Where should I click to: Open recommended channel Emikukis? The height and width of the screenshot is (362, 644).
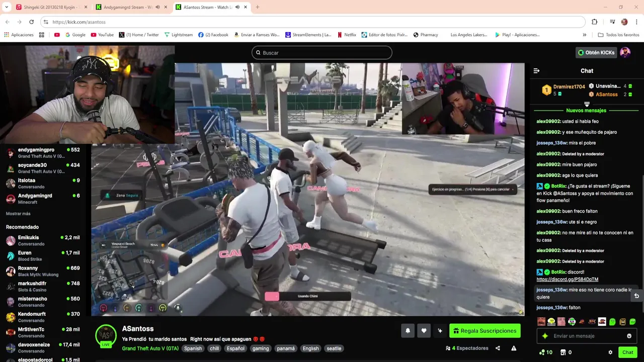[43, 240]
